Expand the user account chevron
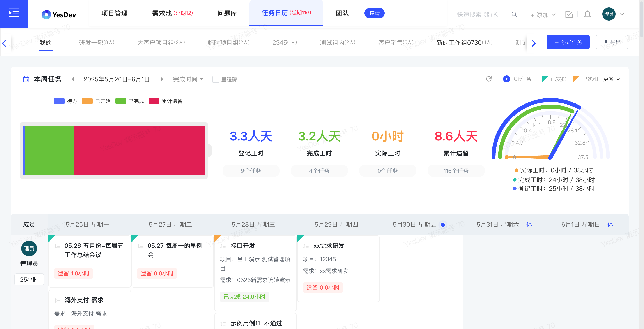This screenshot has width=644, height=329. click(622, 14)
